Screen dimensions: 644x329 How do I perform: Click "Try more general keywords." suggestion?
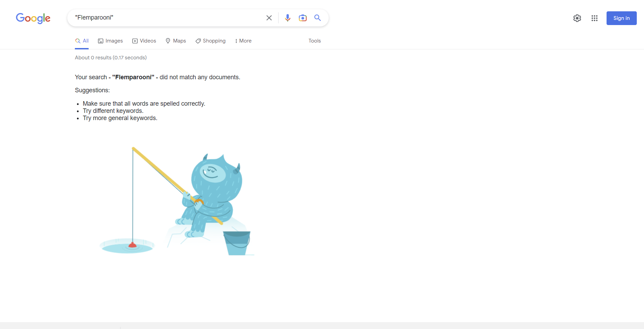click(x=120, y=118)
